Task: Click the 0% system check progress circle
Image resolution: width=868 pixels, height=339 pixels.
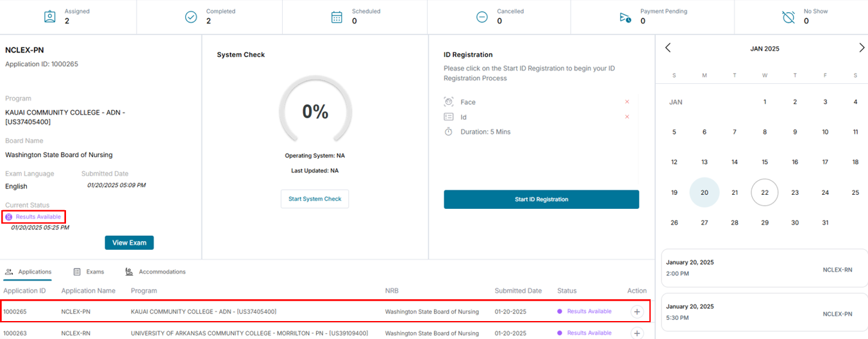Action: [x=315, y=112]
